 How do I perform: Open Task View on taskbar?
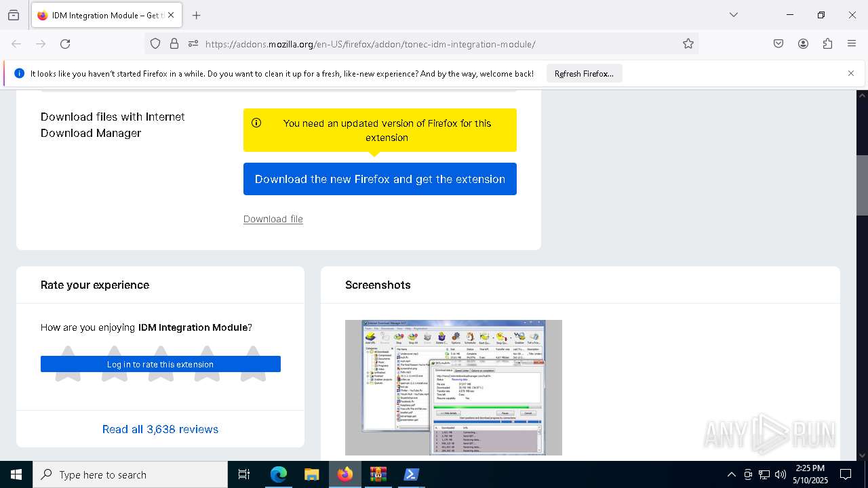tap(244, 474)
